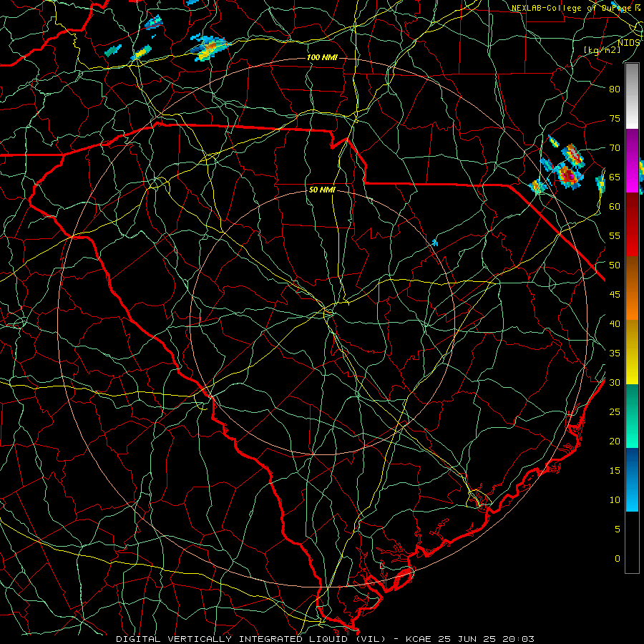Click the [kg/m2] units label

[x=602, y=49]
